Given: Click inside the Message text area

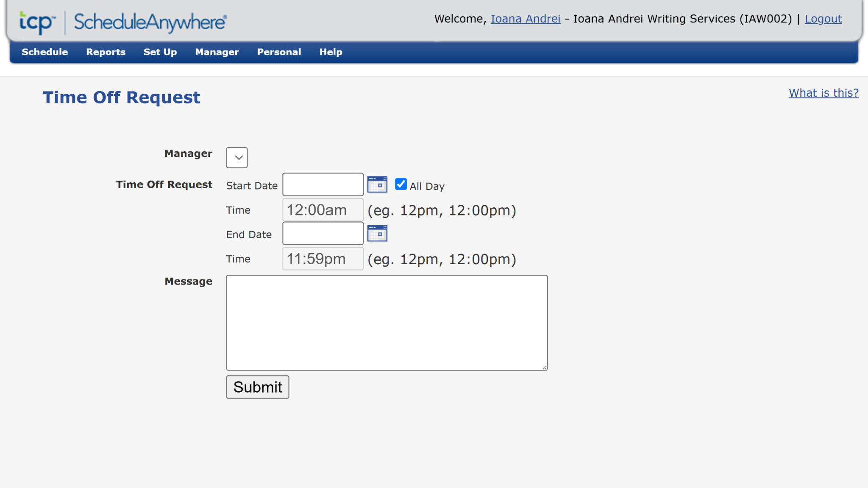Looking at the screenshot, I should coord(387,322).
